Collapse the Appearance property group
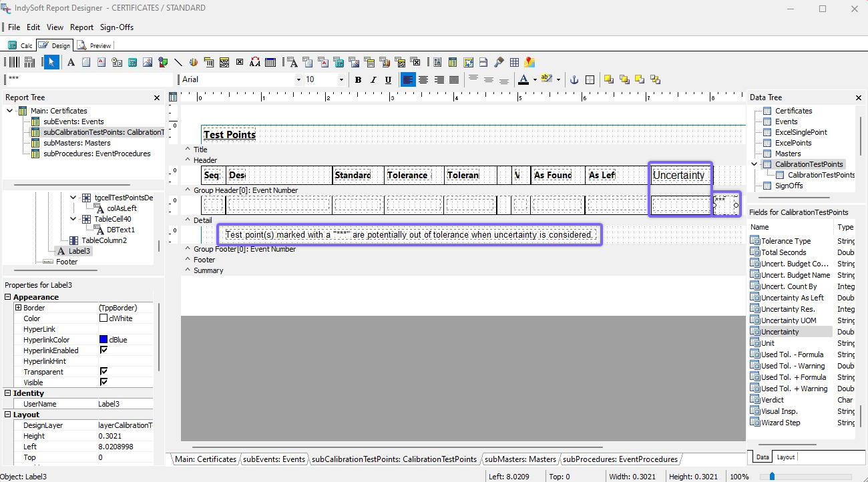868x482 pixels. click(8, 297)
